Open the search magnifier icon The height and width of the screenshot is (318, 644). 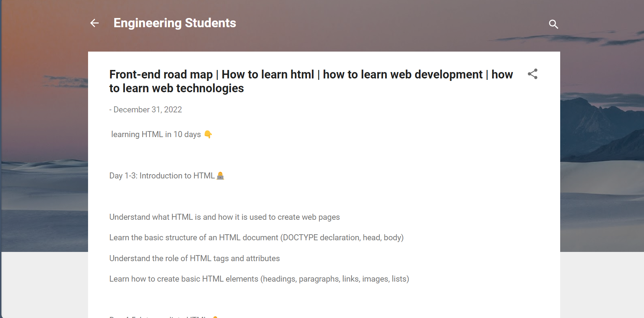pos(553,24)
